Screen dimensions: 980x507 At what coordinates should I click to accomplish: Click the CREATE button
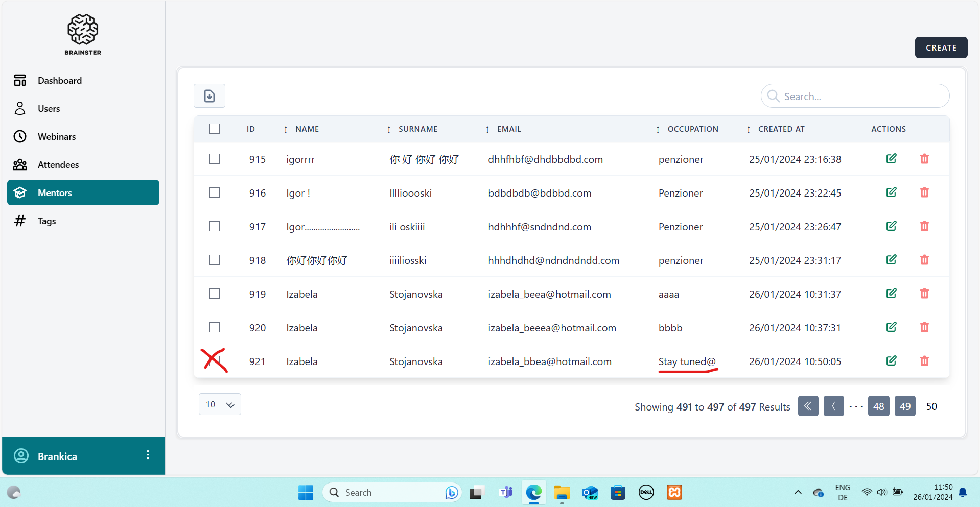941,47
